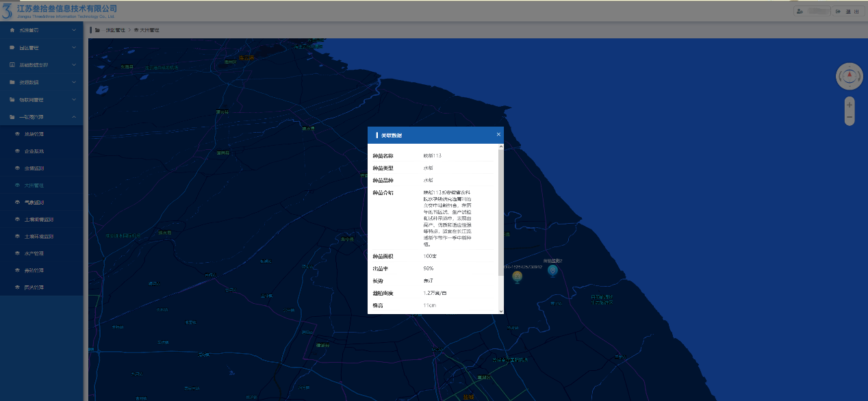Zoom out the map with minus button
Image resolution: width=868 pixels, height=401 pixels.
850,118
